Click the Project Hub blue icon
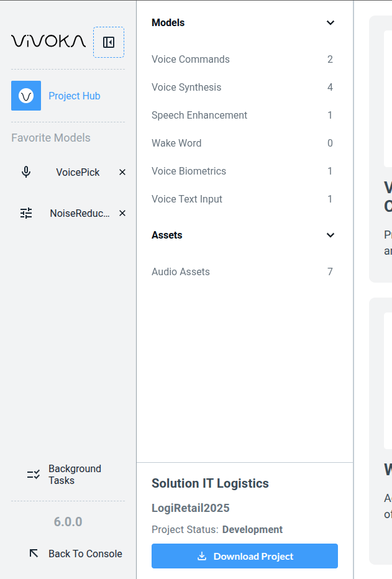This screenshot has height=579, width=392. (26, 96)
